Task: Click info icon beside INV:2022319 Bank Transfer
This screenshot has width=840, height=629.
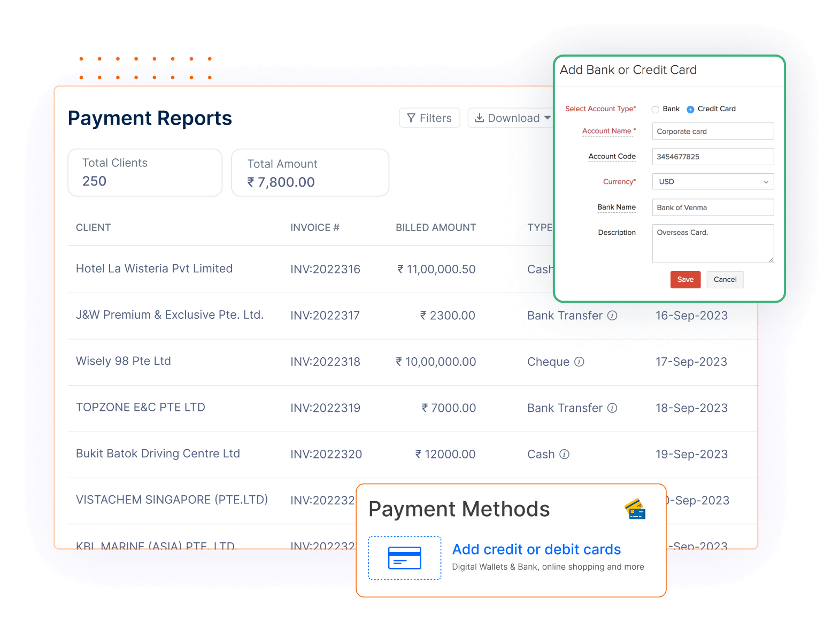Action: pos(613,408)
